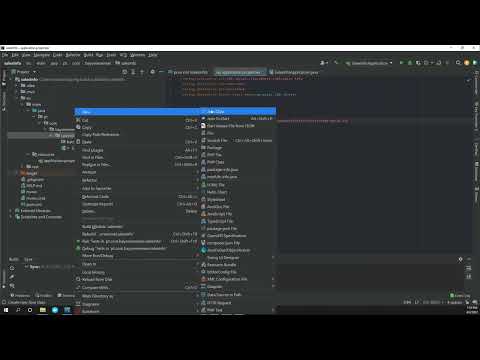
Task: Choose Reformat Code in the context menu
Action: [x=137, y=196]
